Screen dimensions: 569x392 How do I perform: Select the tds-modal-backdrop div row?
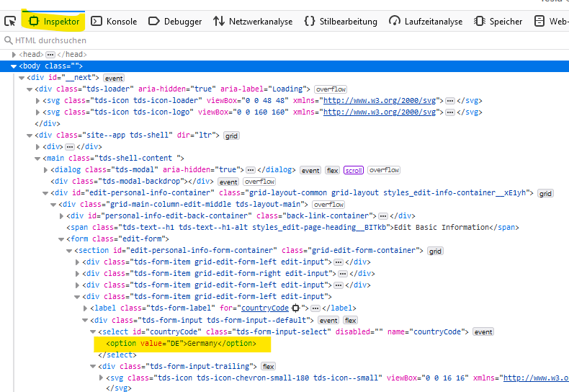point(132,182)
